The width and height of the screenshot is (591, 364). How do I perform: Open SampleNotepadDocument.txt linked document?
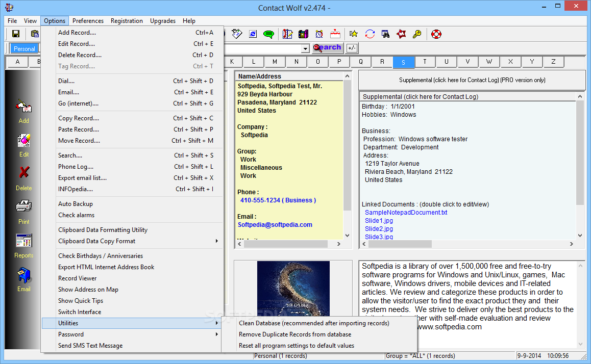406,212
